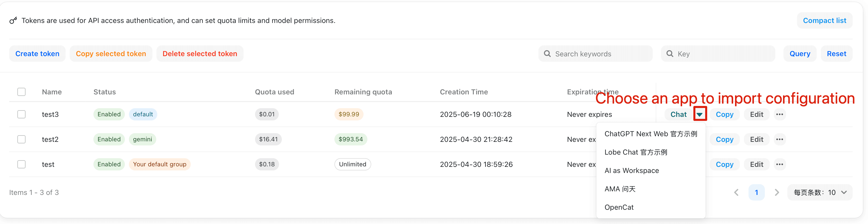Check the checkbox for token test
Viewport: 868px width, 224px height.
point(21,164)
